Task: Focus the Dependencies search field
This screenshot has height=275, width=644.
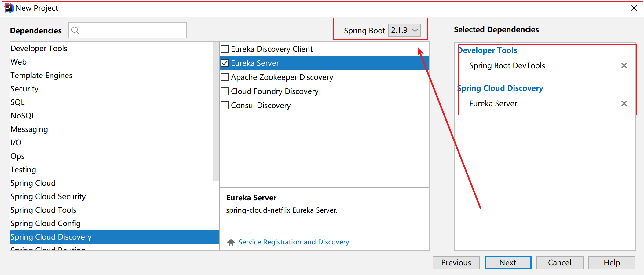Action: click(128, 30)
